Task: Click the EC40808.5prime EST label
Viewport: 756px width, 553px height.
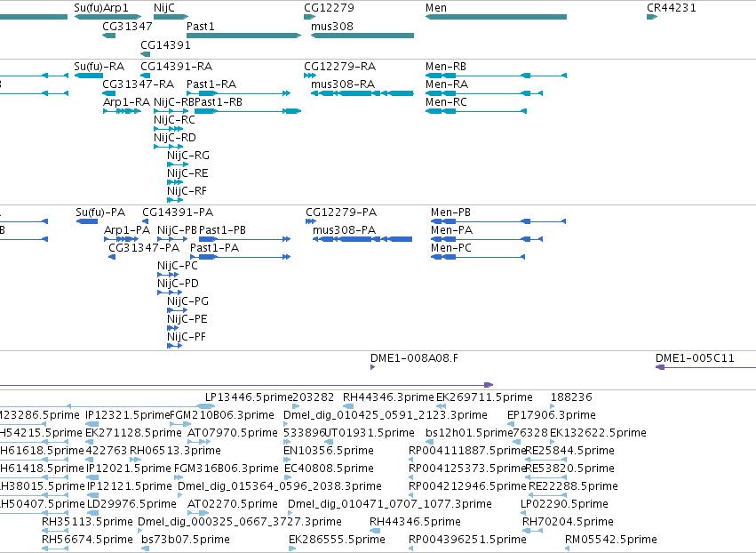Action: [329, 469]
